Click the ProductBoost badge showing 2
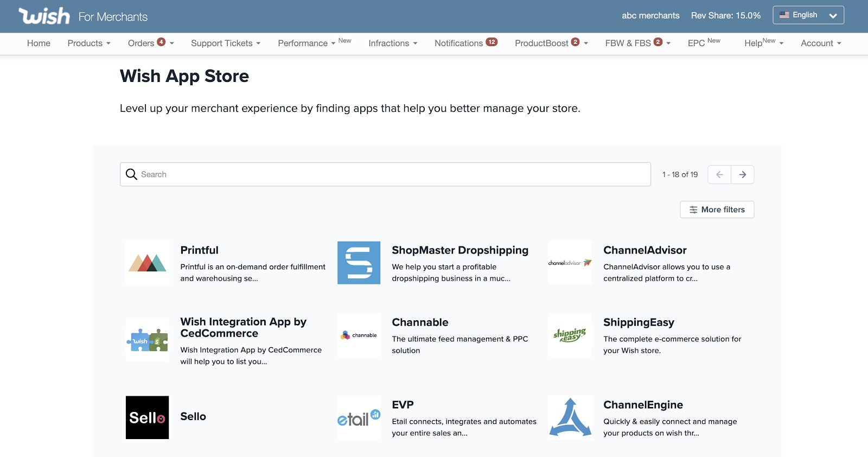This screenshot has height=457, width=868. (x=576, y=42)
